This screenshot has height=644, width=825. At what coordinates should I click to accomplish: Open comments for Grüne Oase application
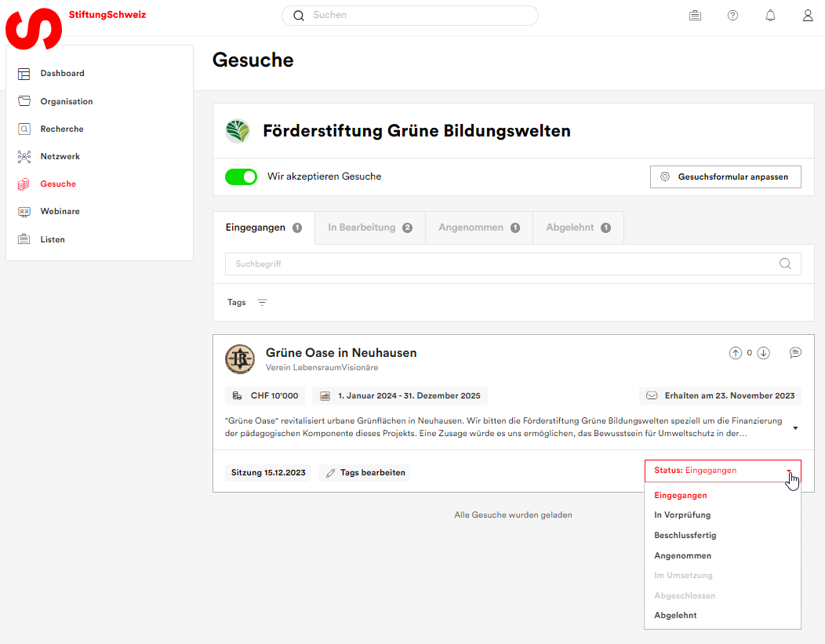click(x=795, y=353)
